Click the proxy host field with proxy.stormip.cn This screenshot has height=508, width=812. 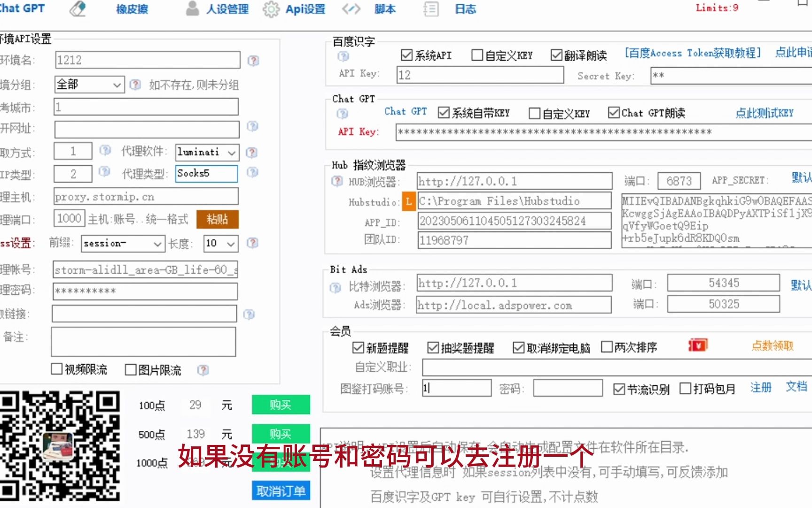point(146,197)
